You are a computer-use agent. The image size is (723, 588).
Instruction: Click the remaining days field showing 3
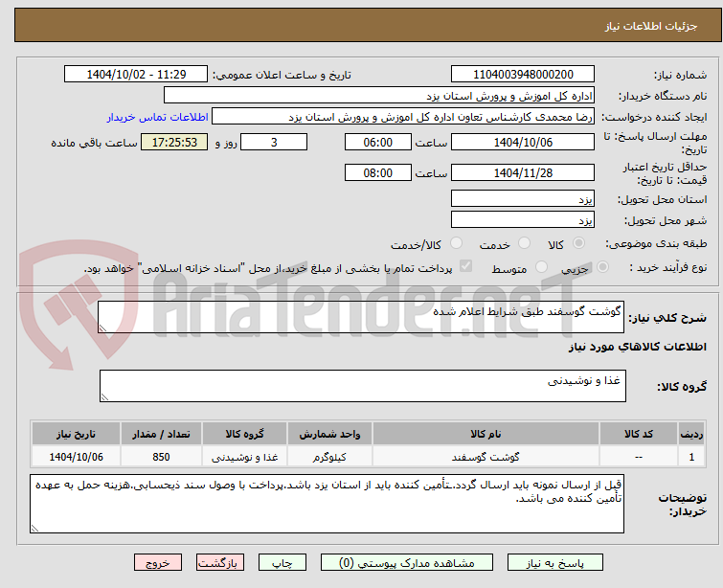(274, 142)
